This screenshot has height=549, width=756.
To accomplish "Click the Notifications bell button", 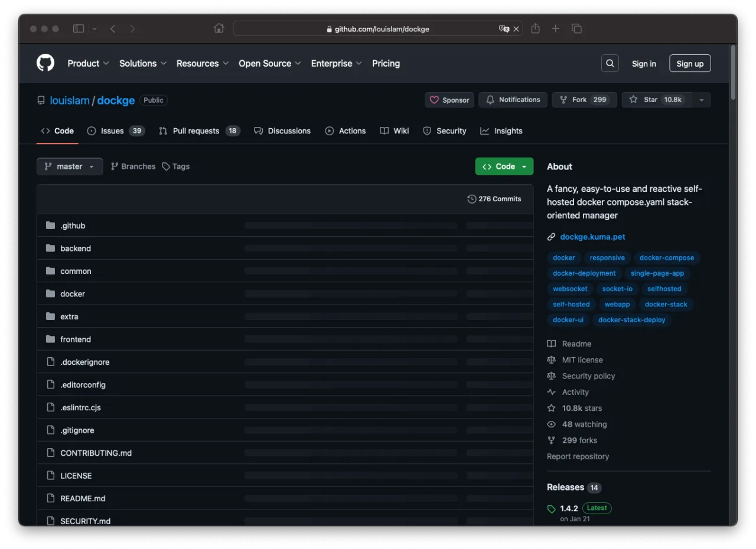I will 513,100.
